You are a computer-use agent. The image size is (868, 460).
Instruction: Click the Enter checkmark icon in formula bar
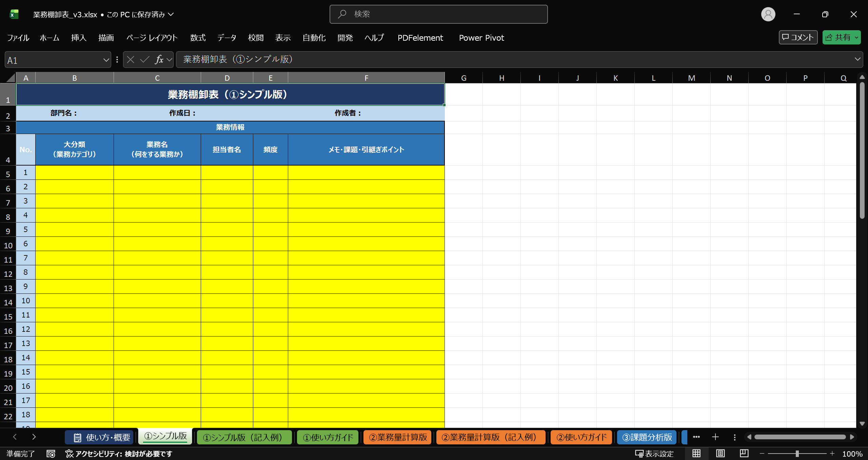pos(145,60)
